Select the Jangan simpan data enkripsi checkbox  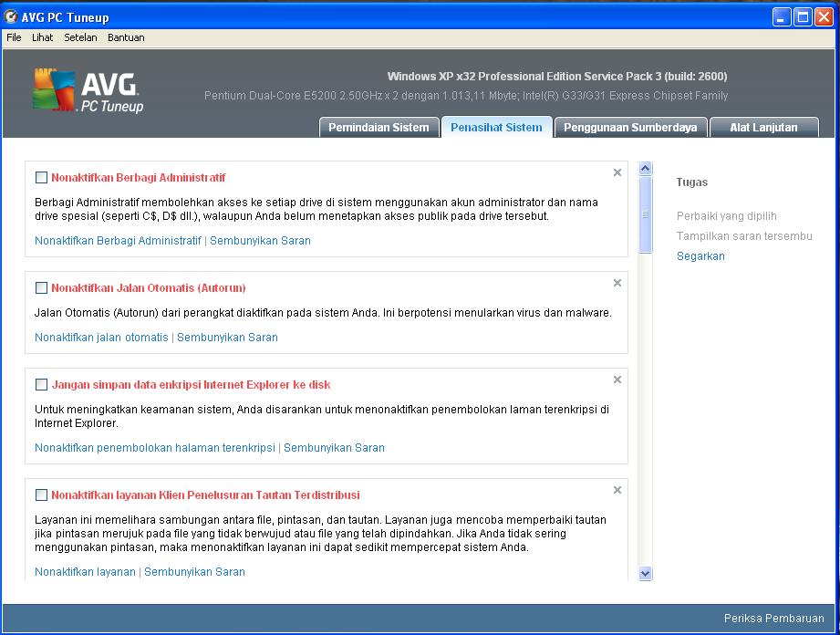pyautogui.click(x=41, y=384)
